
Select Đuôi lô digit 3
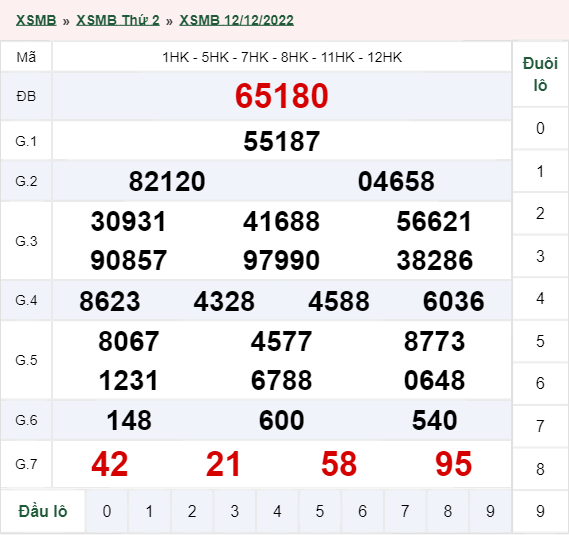tap(540, 256)
